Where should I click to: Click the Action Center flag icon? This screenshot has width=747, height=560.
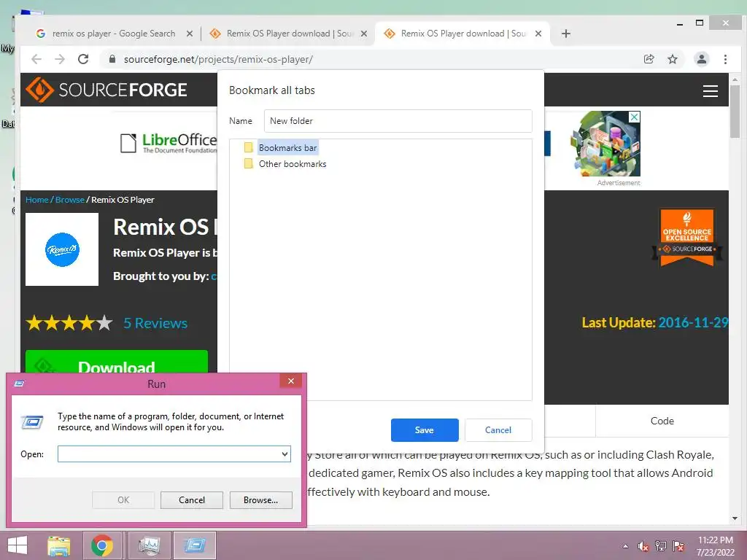click(x=678, y=546)
